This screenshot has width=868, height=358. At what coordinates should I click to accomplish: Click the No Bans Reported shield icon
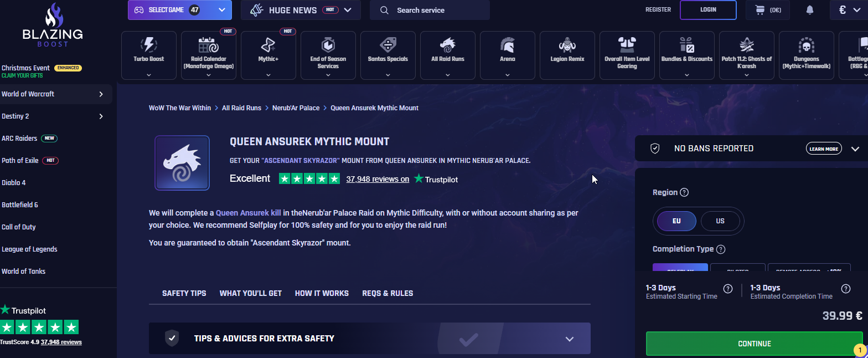655,149
